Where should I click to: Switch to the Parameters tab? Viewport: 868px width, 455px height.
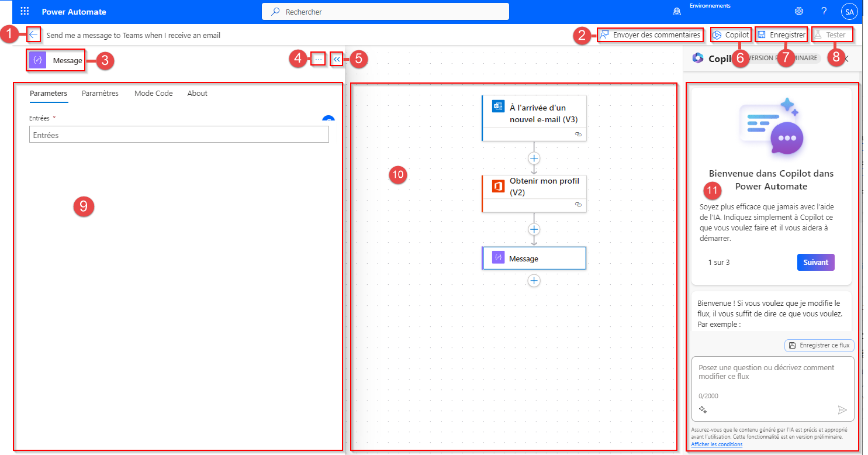(49, 94)
